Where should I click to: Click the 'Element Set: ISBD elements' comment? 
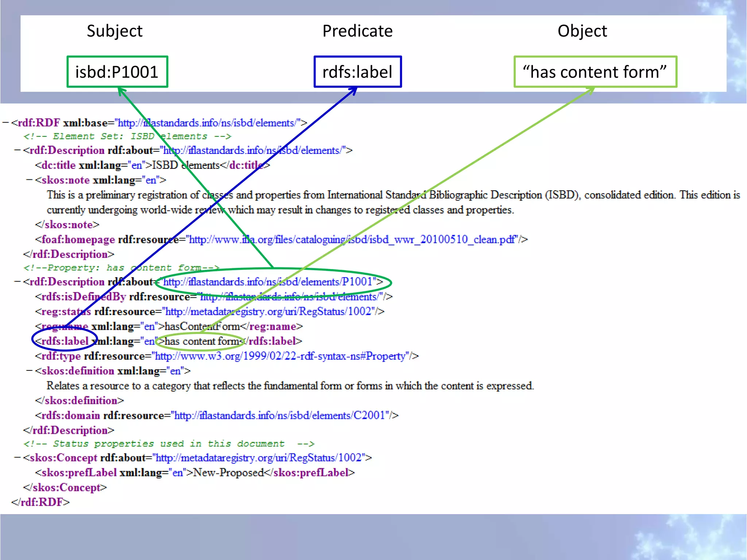pos(128,136)
